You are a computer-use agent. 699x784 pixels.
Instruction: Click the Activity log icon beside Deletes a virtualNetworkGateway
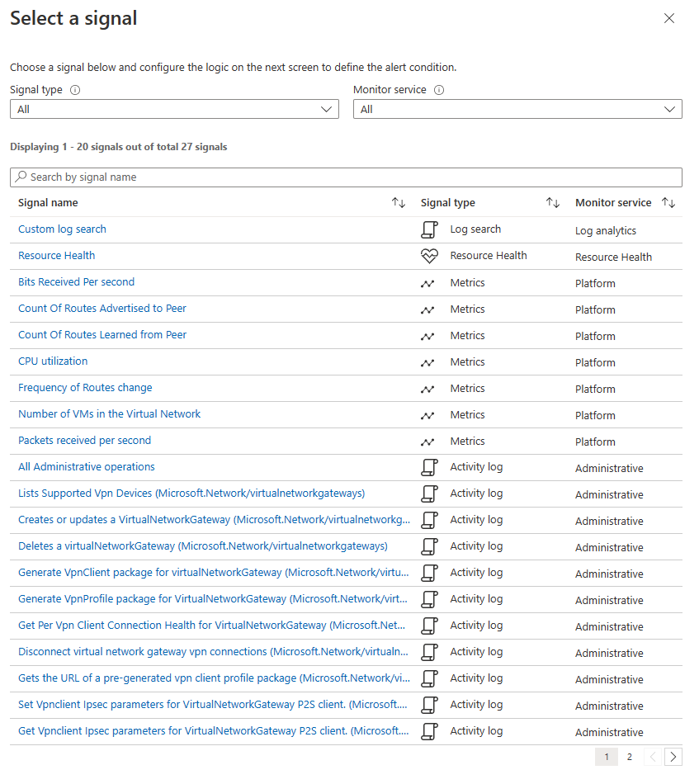(x=428, y=546)
